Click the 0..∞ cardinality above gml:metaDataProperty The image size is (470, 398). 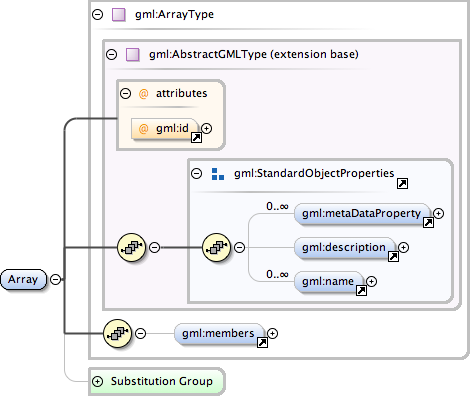277,207
